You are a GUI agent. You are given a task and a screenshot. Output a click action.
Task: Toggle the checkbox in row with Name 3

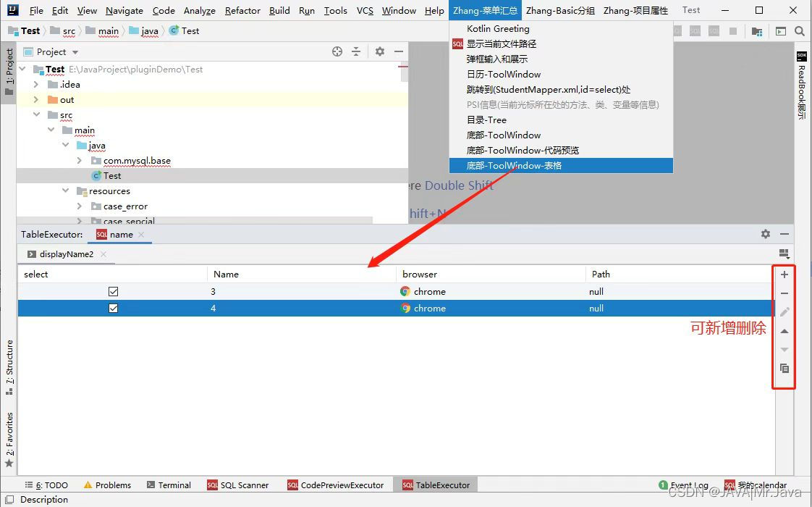tap(114, 291)
